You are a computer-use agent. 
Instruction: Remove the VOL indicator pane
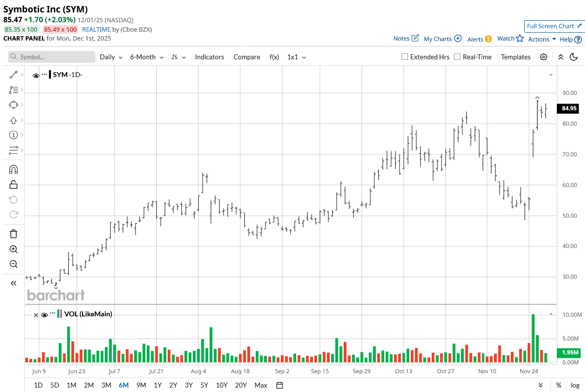point(36,315)
